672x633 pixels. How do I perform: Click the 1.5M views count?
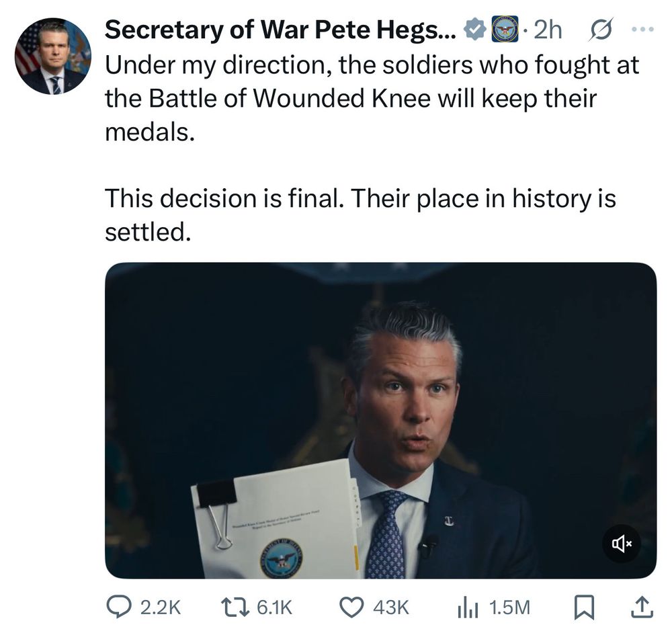[509, 608]
